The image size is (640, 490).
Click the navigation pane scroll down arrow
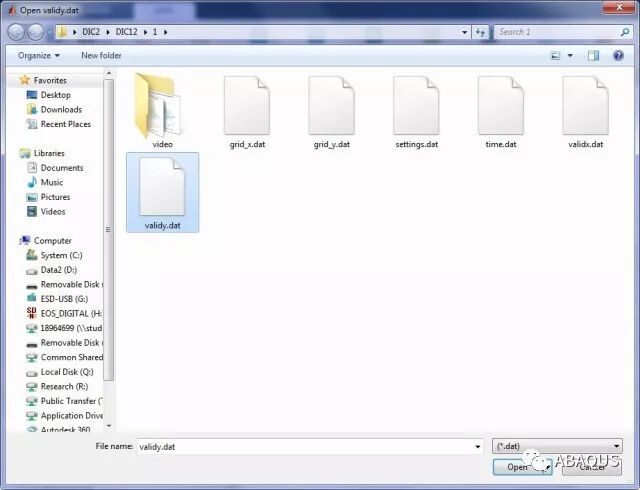[109, 426]
